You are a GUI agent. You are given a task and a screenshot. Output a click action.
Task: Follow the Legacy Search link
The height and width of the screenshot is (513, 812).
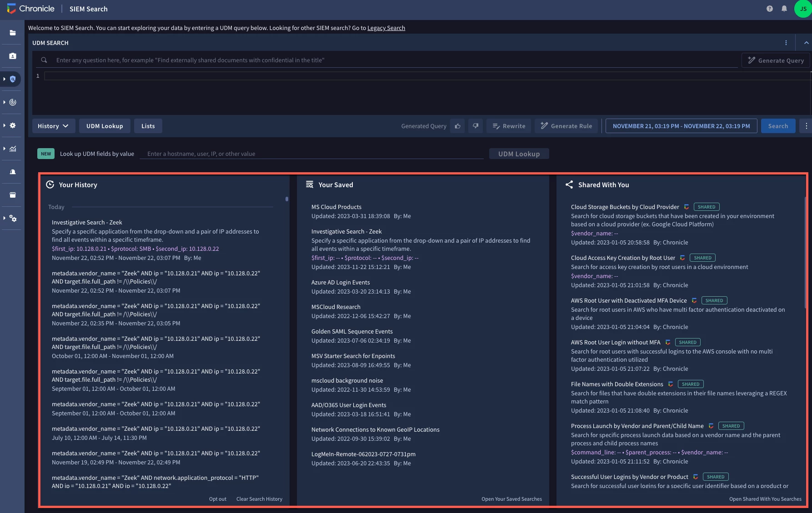pyautogui.click(x=386, y=28)
